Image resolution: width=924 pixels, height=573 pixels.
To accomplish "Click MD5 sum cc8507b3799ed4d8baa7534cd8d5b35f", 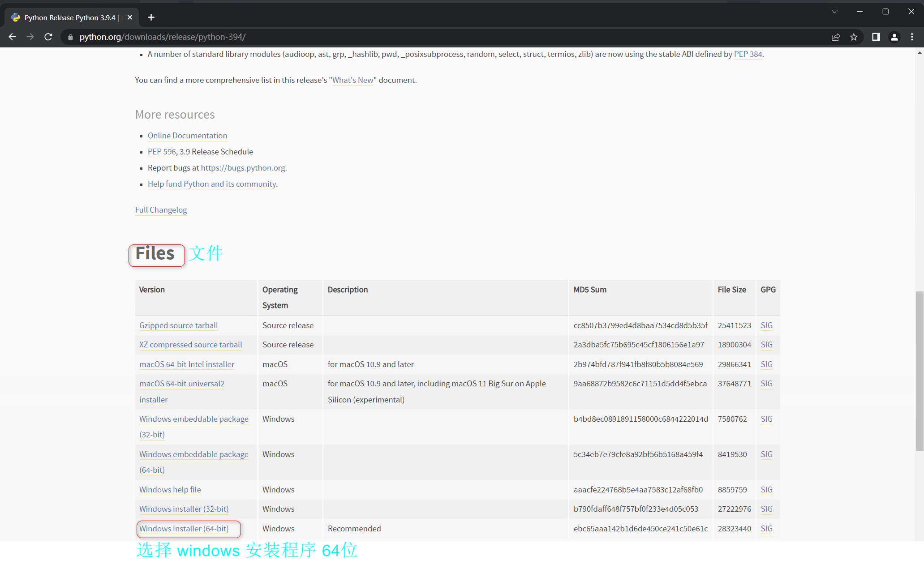I will tap(640, 325).
